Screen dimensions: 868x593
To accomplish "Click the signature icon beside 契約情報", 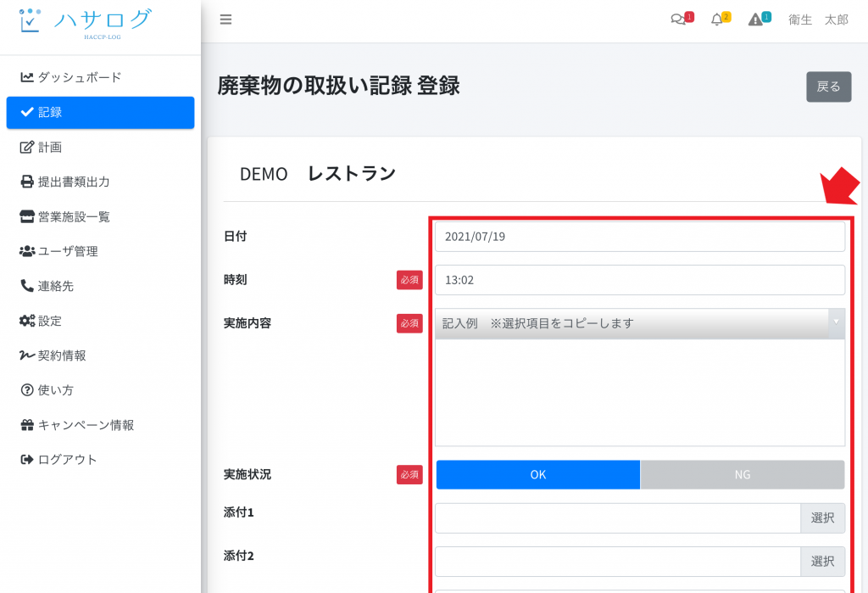I will coord(26,355).
